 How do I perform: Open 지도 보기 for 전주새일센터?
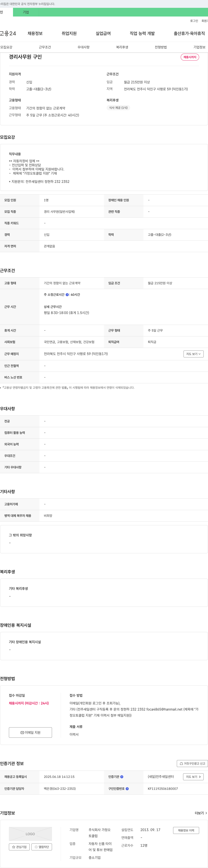(193, 777)
